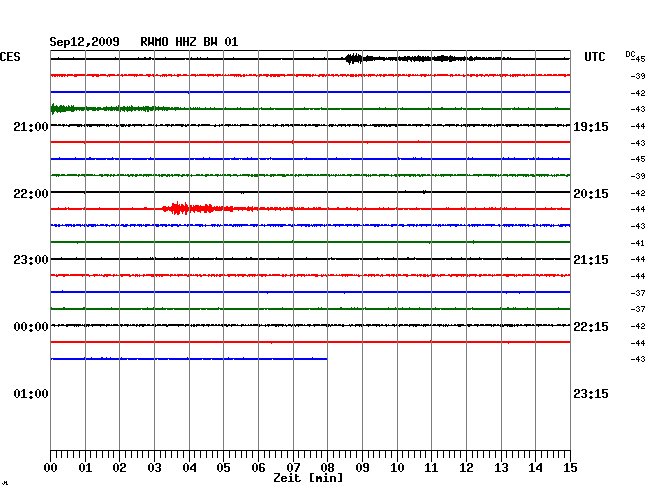Screen dimensions: 650x494
Task: Select the UTC time zone label
Action: (x=594, y=57)
